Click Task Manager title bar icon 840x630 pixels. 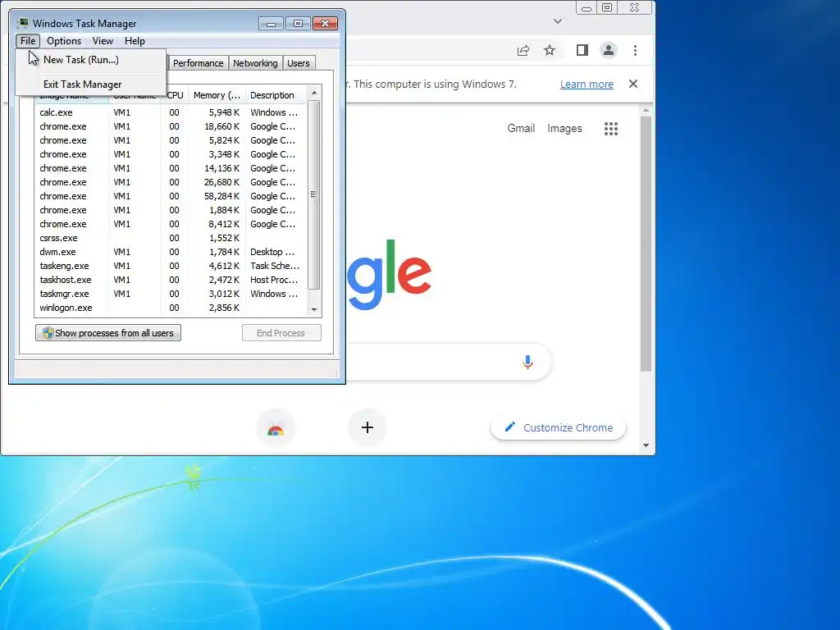22,23
